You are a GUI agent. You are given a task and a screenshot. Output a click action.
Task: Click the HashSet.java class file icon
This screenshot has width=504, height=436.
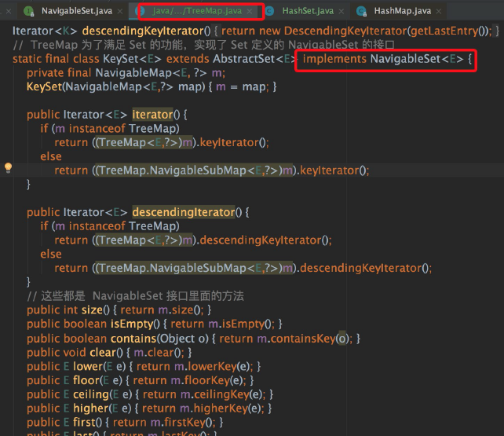[270, 11]
